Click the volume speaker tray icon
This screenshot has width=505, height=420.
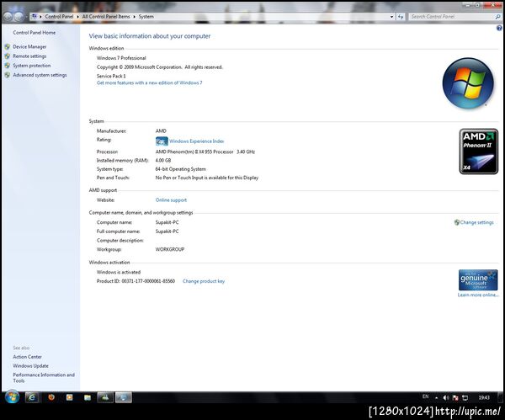click(x=446, y=398)
